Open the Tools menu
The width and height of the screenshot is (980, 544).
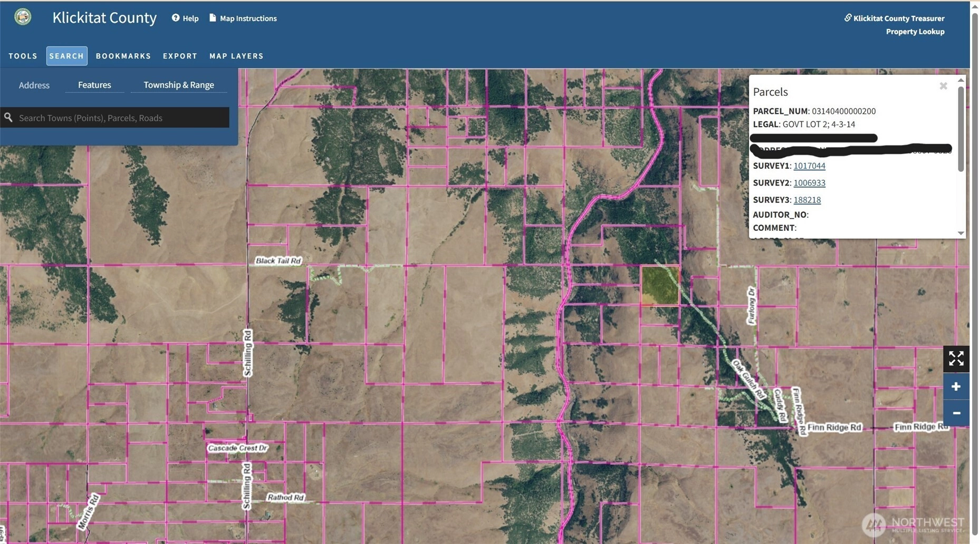pyautogui.click(x=23, y=56)
